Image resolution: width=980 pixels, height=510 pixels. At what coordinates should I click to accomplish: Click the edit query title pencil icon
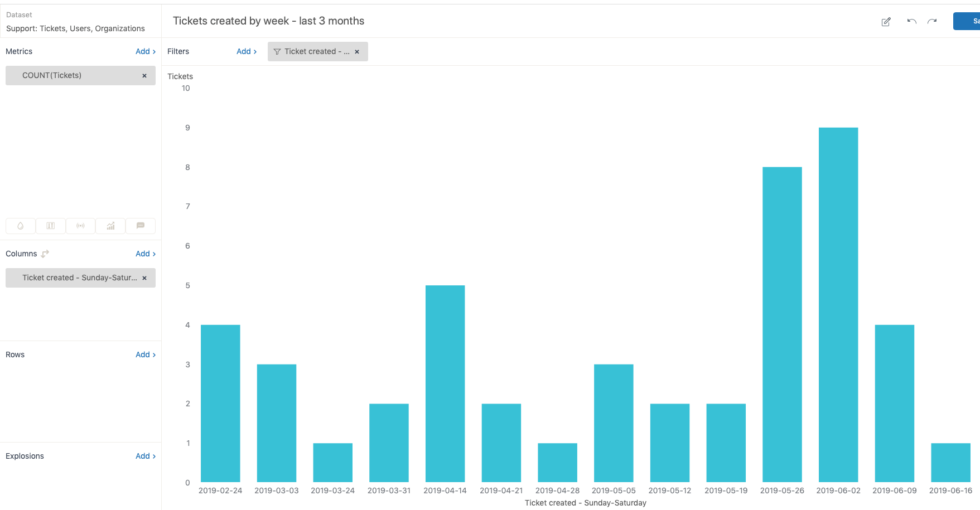pos(886,22)
